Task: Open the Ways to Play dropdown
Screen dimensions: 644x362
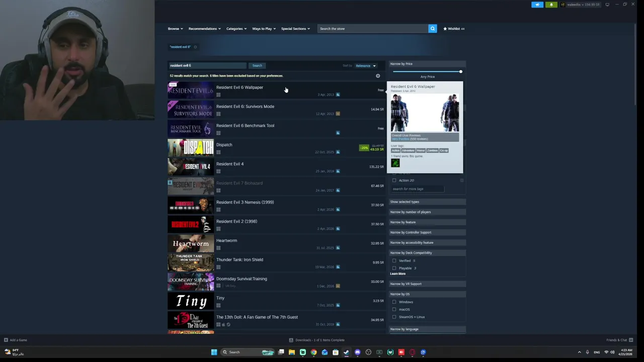Action: 264,29
